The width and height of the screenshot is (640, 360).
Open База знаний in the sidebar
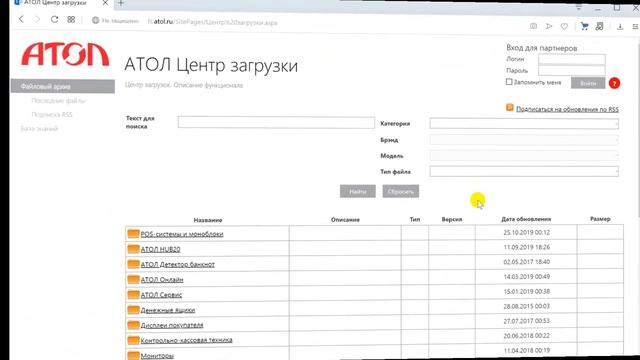coord(39,129)
